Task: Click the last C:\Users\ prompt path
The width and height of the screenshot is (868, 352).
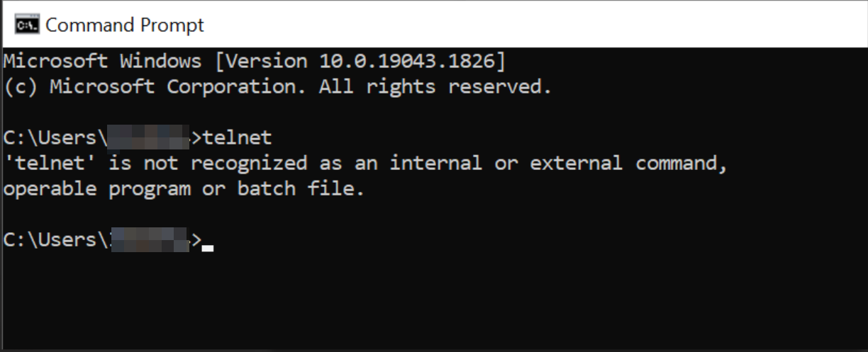Action: pos(55,240)
